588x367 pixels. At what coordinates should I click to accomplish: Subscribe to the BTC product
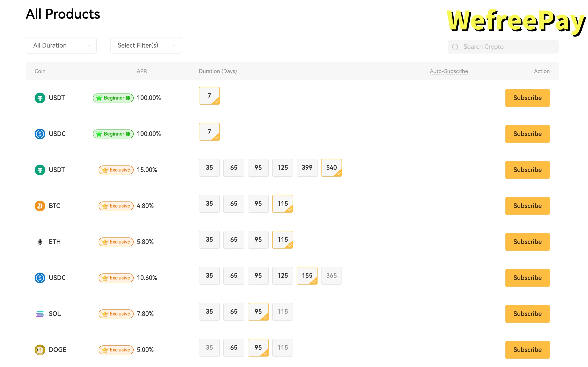pos(527,206)
